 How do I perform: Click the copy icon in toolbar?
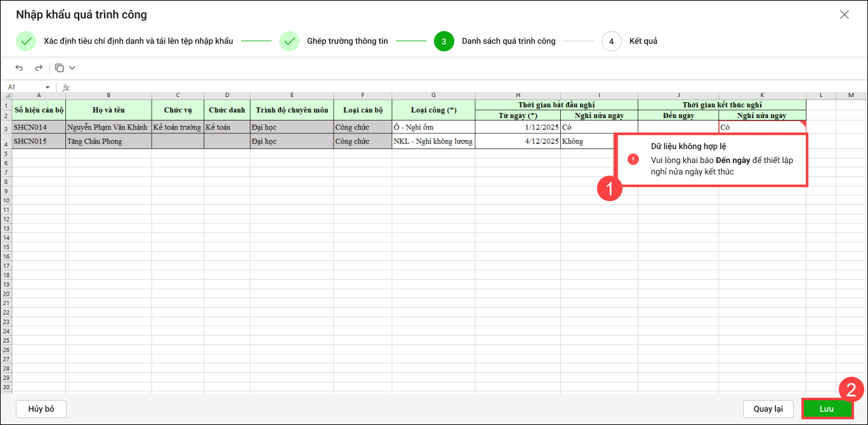[x=60, y=68]
